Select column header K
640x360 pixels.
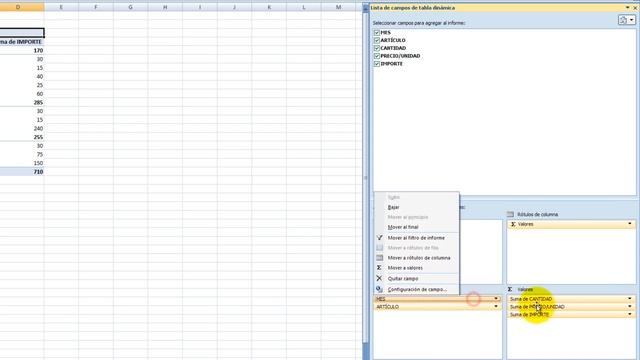[x=269, y=7]
